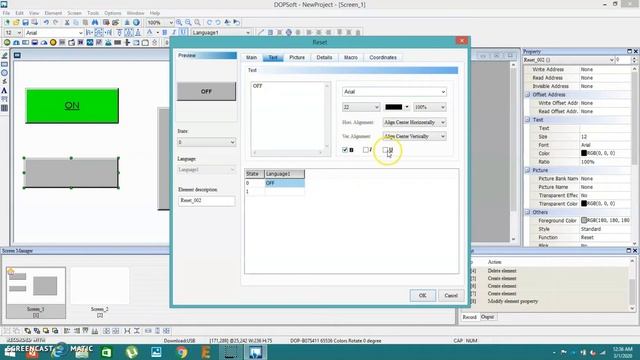The height and width of the screenshot is (360, 640).
Task: Select the state 1 row in text table
Action: click(x=274, y=191)
